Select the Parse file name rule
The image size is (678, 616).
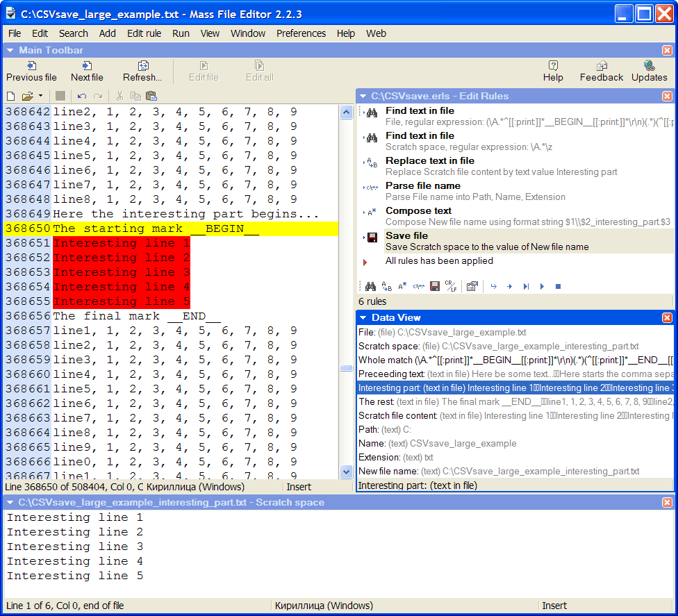click(x=516, y=191)
